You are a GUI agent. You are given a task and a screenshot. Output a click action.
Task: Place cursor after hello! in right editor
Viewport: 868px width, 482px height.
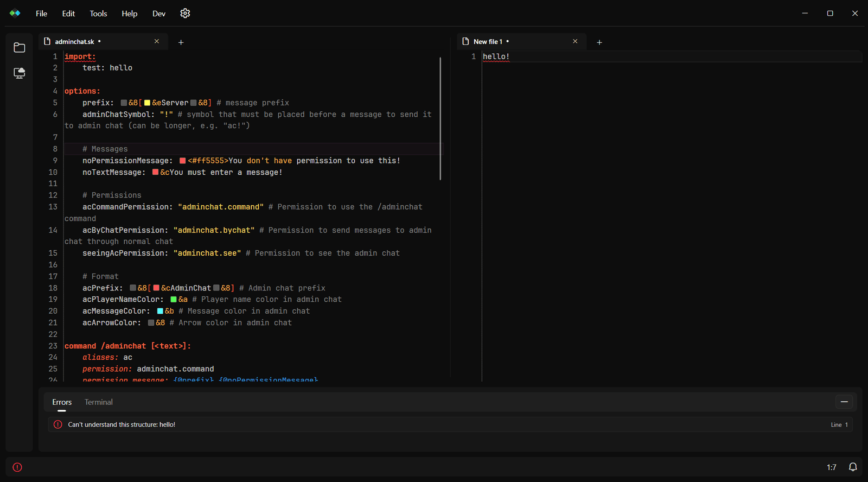tap(510, 56)
